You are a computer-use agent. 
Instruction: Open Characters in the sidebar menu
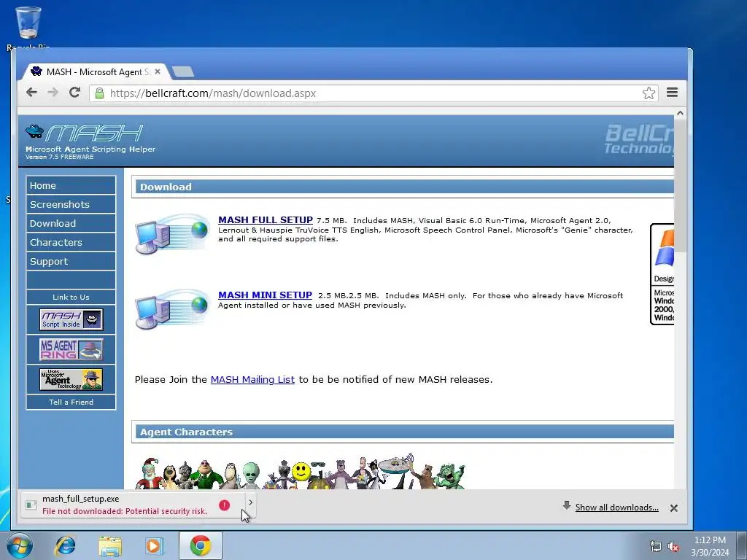pyautogui.click(x=71, y=242)
